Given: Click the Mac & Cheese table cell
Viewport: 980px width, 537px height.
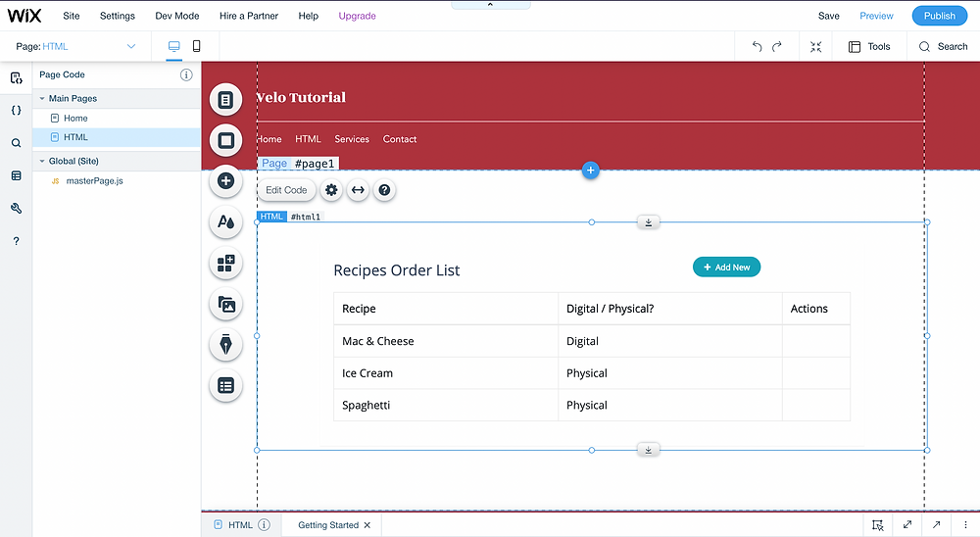Looking at the screenshot, I should pyautogui.click(x=446, y=341).
